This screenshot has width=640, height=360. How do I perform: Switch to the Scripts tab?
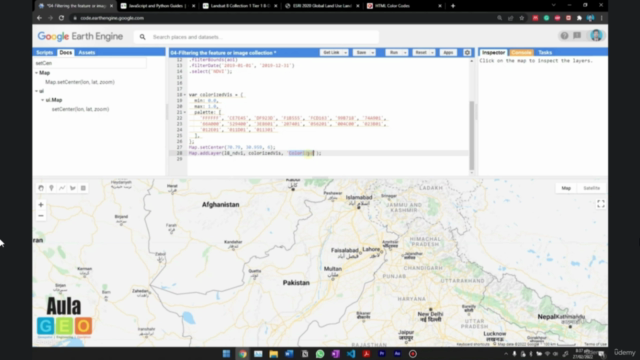pos(44,53)
